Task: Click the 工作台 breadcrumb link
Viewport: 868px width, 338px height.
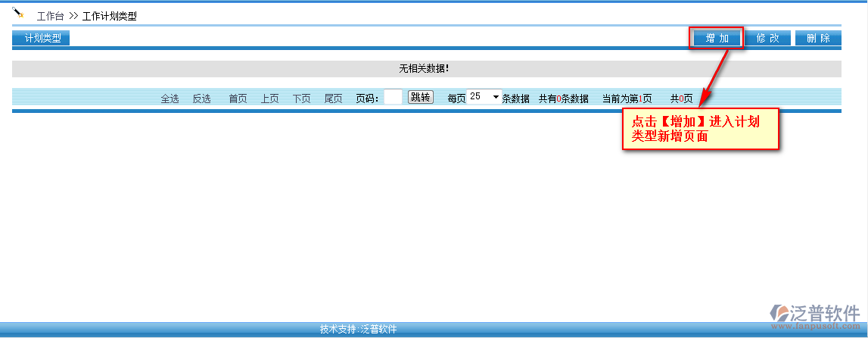Action: [x=51, y=16]
